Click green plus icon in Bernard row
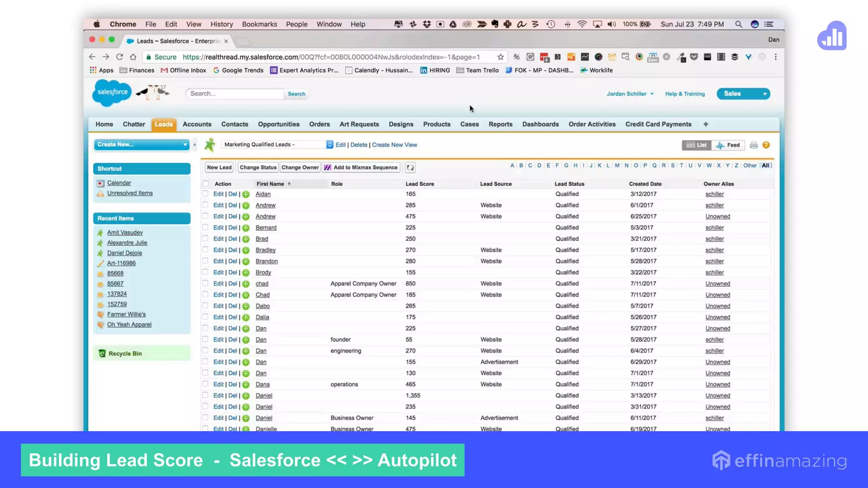The image size is (868, 488). click(246, 228)
